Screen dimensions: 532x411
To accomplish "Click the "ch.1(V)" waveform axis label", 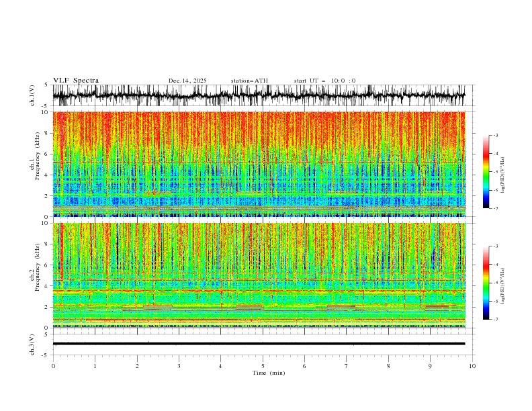I will (x=32, y=95).
